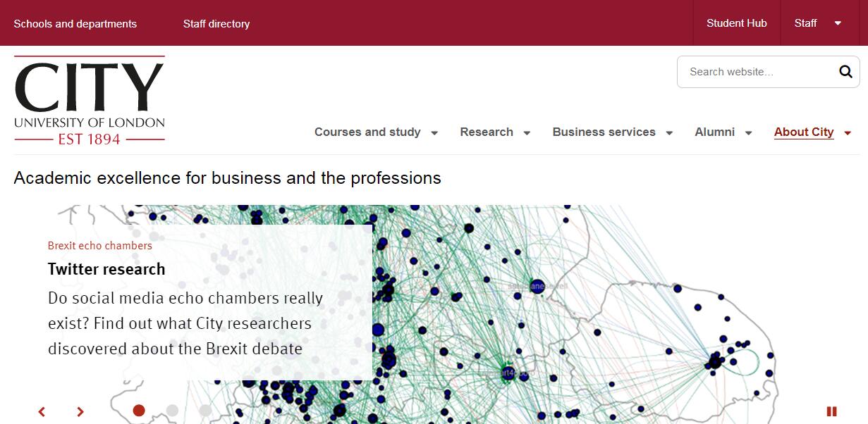Expand the Courses and study menu arrow

(x=434, y=133)
